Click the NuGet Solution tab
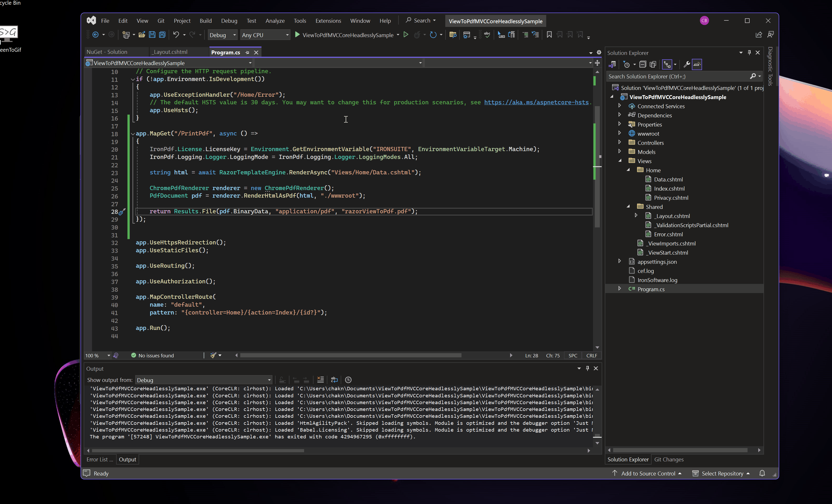 point(107,52)
